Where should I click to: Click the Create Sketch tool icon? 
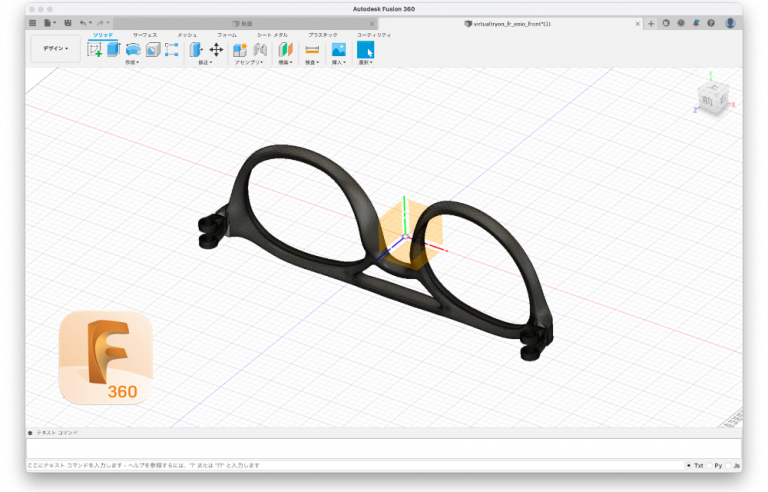coord(95,49)
